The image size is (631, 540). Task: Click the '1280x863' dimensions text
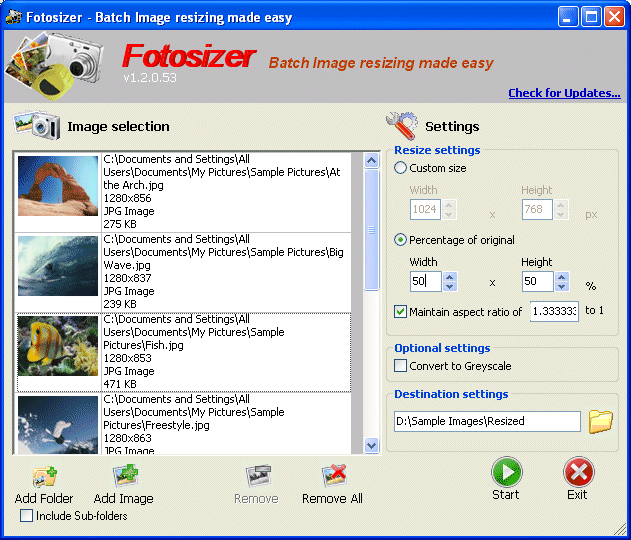pyautogui.click(x=127, y=438)
